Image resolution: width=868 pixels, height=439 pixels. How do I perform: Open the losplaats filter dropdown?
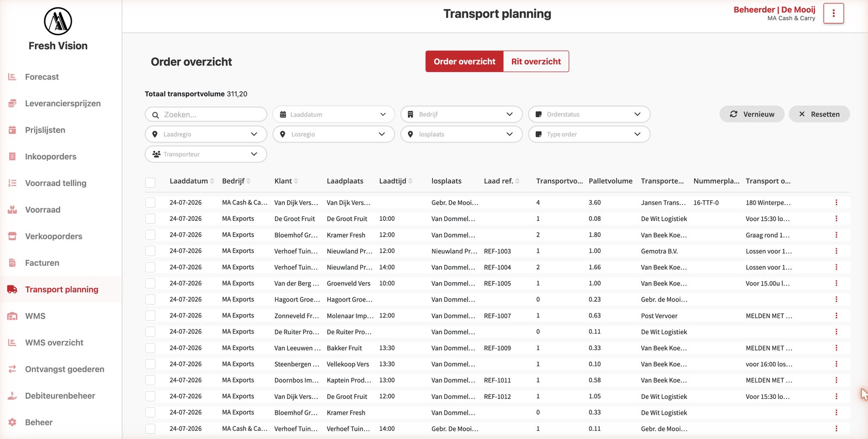[461, 134]
